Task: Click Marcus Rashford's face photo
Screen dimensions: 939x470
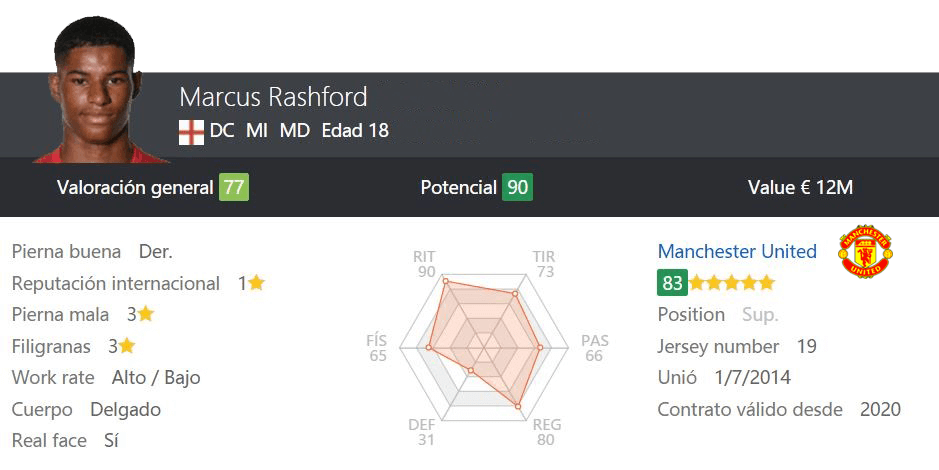Action: (98, 90)
